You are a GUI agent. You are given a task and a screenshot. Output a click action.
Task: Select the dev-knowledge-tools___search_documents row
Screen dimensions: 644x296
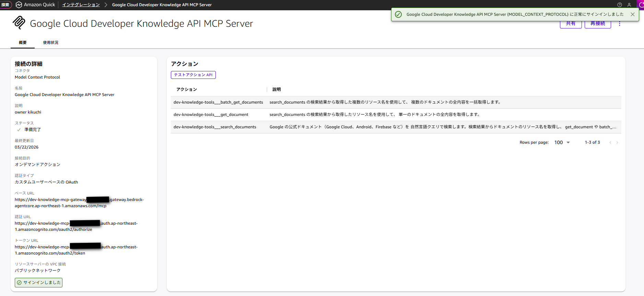tap(215, 127)
